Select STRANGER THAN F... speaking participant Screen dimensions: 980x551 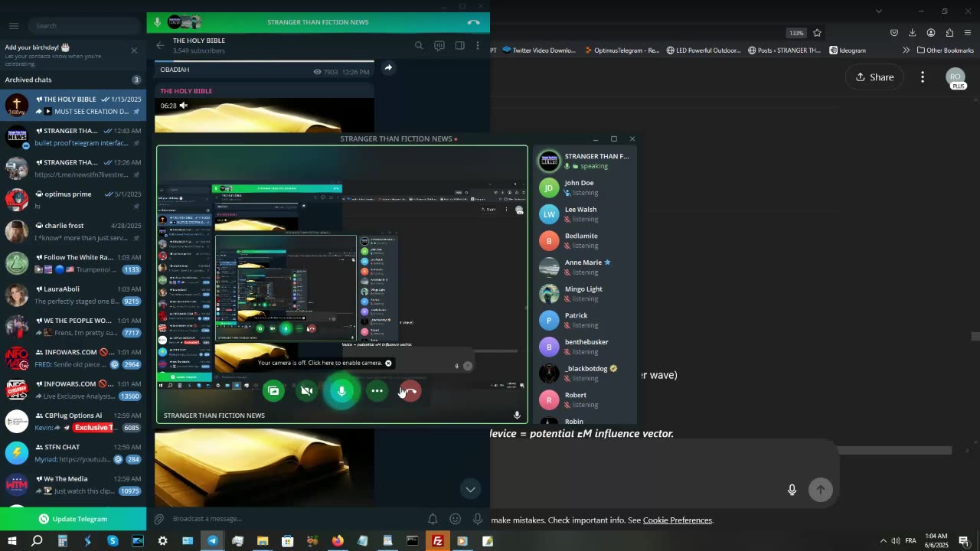(586, 161)
